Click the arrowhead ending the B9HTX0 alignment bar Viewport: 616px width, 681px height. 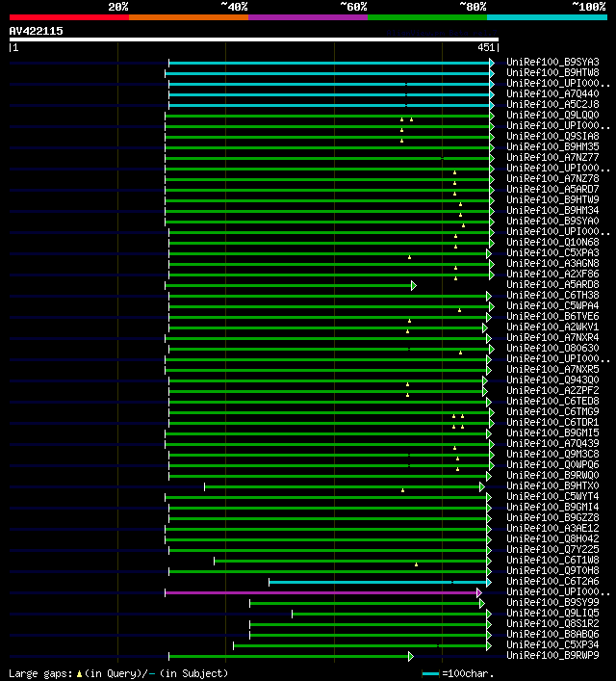tap(482, 486)
